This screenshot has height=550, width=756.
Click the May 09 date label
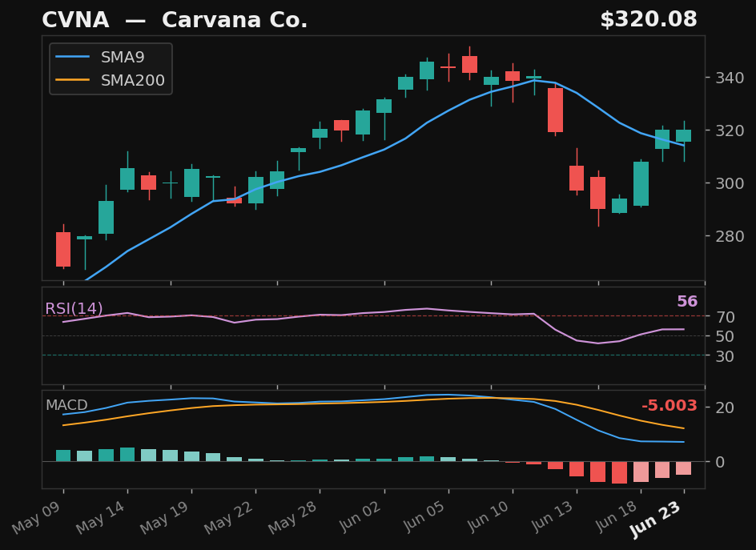click(x=37, y=517)
